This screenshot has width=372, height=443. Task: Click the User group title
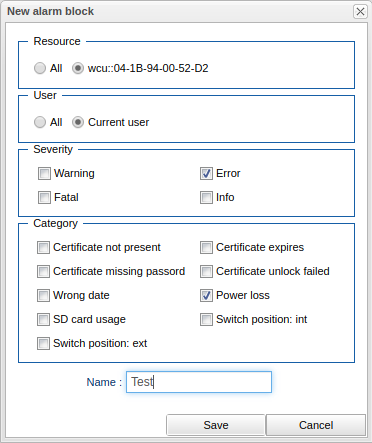[45, 95]
